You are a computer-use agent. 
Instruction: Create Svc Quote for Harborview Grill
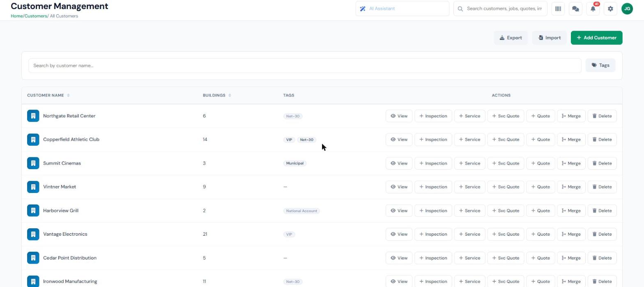(x=506, y=211)
